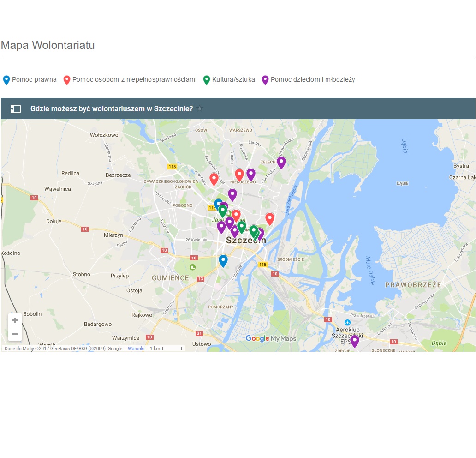Viewport: 476px width, 458px height.
Task: Click the map title 'Gdzie możesz być wolontariuszem'
Action: (112, 108)
